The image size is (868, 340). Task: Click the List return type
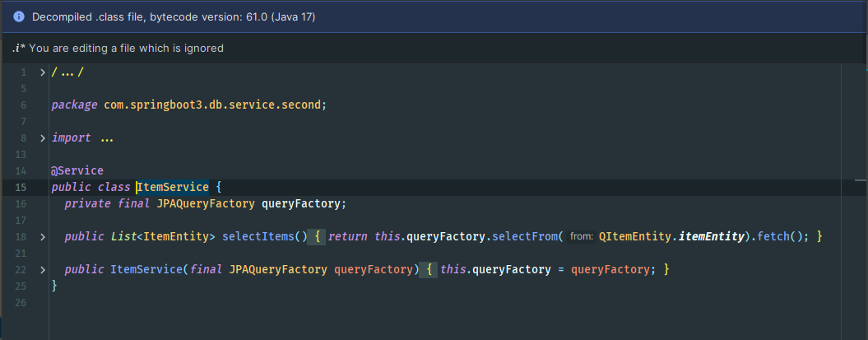[123, 236]
